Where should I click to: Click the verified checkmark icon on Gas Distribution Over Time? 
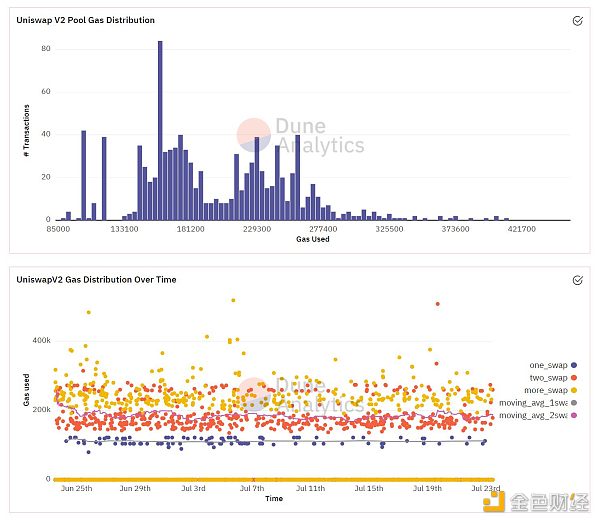577,280
